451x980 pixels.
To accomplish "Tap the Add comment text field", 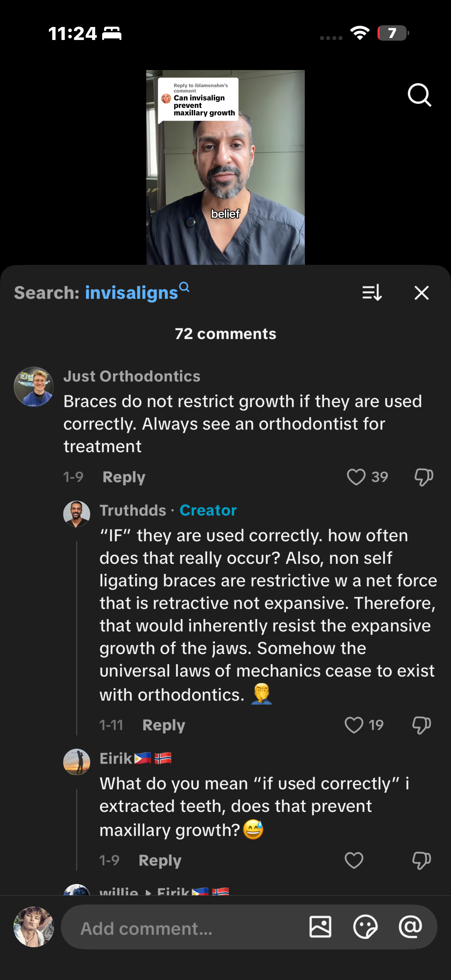I will [x=182, y=928].
